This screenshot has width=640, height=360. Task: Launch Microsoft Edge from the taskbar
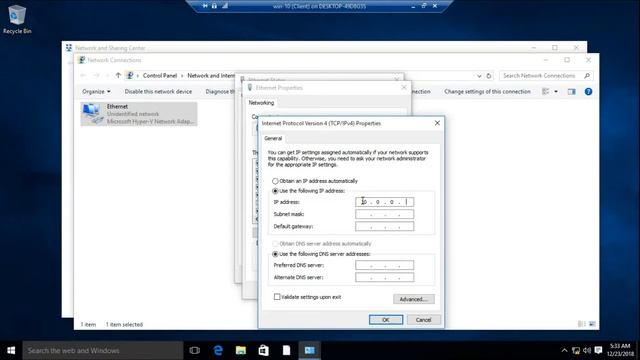(218, 351)
